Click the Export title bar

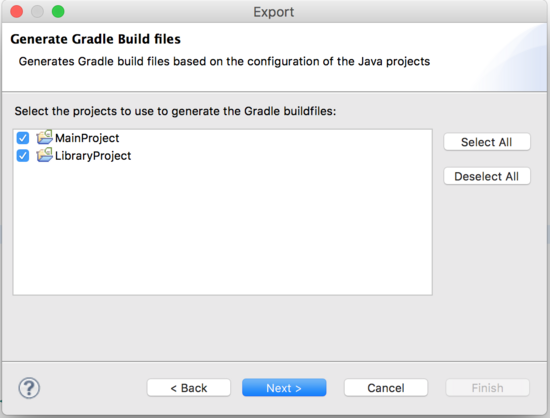coord(274,12)
